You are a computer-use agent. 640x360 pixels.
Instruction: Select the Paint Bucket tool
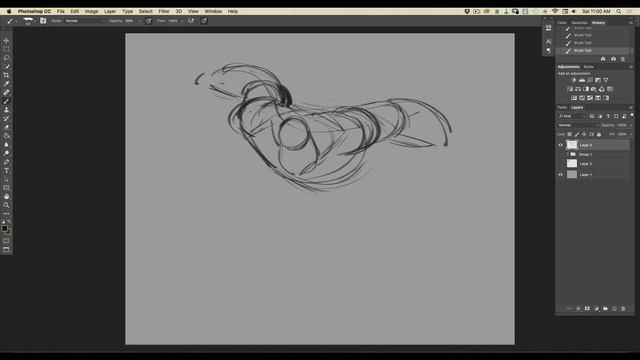[x=6, y=136]
